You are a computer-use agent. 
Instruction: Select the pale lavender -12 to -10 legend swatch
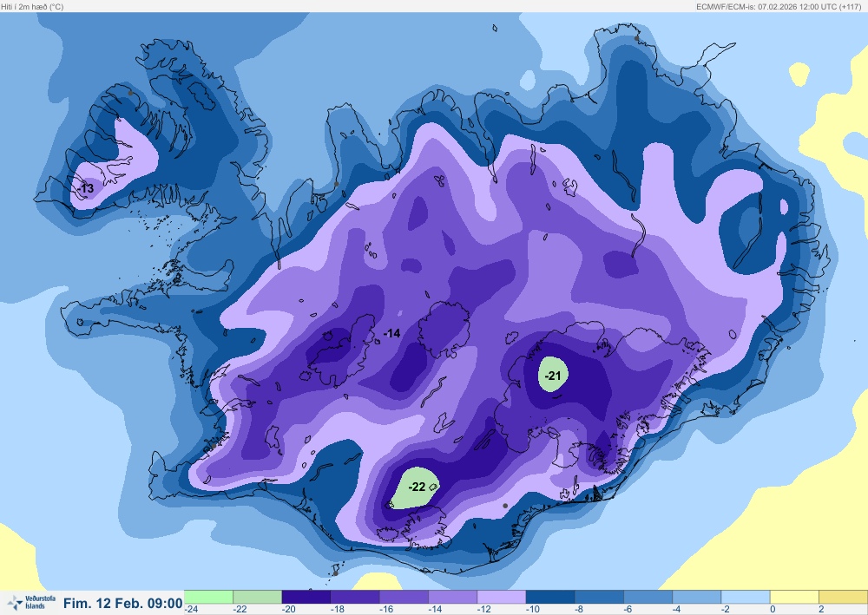point(502,597)
